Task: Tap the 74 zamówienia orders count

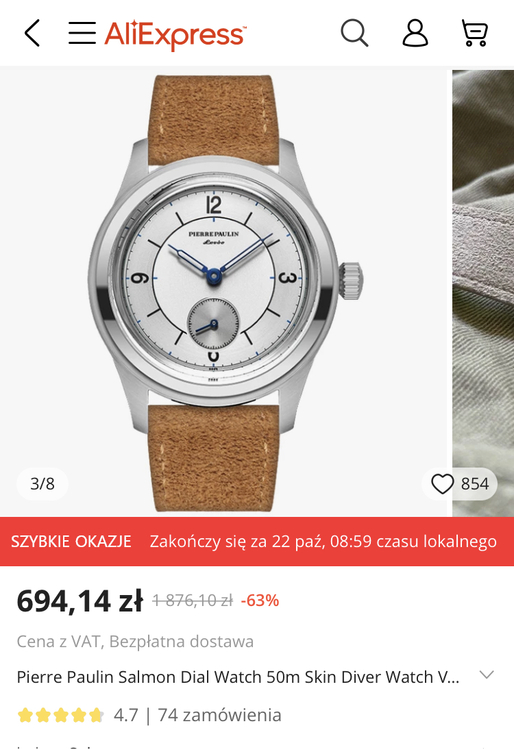Action: (x=219, y=715)
